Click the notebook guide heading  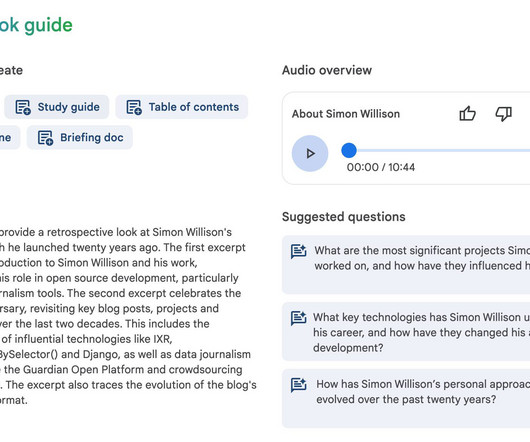(x=36, y=25)
